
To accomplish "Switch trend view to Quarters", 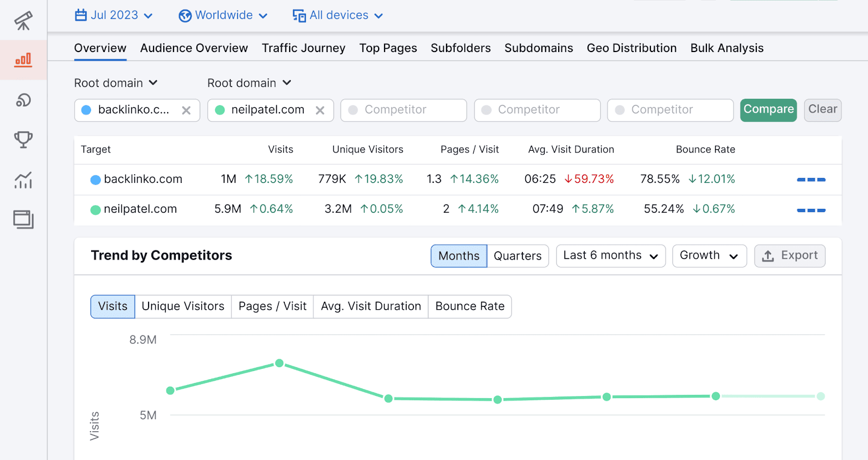I will coord(518,256).
